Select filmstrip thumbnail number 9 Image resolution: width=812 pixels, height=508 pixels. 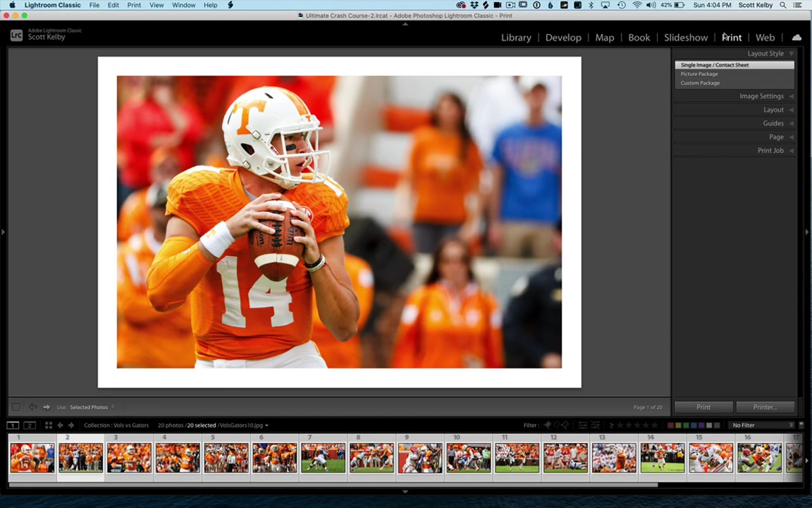coord(420,458)
